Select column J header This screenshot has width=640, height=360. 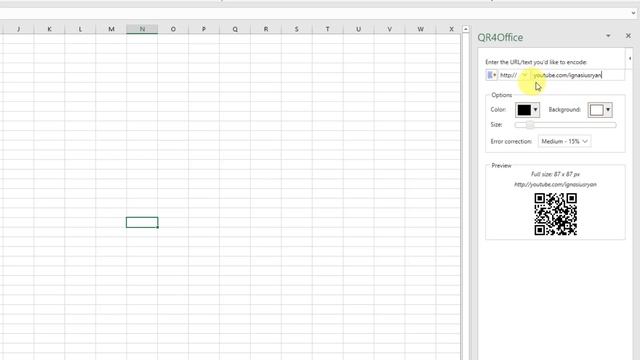18,29
